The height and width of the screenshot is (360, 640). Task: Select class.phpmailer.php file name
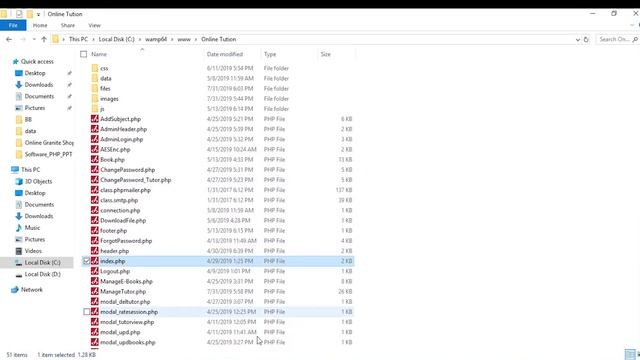125,190
